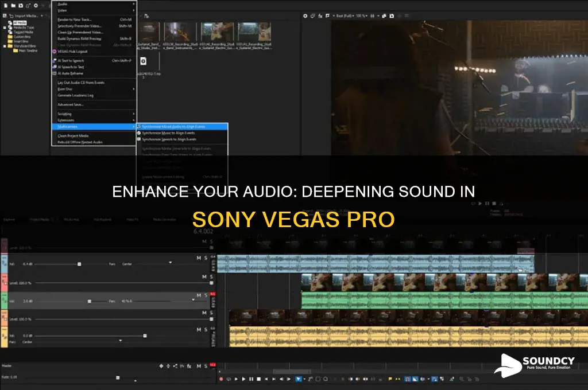The width and height of the screenshot is (588, 390).
Task: Select the Normal Edit tool
Action: click(299, 379)
